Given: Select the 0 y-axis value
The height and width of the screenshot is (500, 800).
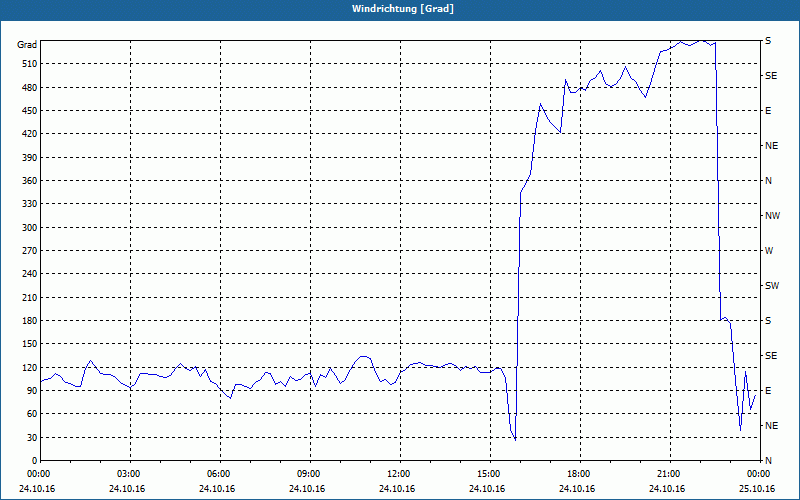Looking at the screenshot, I should [35, 461].
